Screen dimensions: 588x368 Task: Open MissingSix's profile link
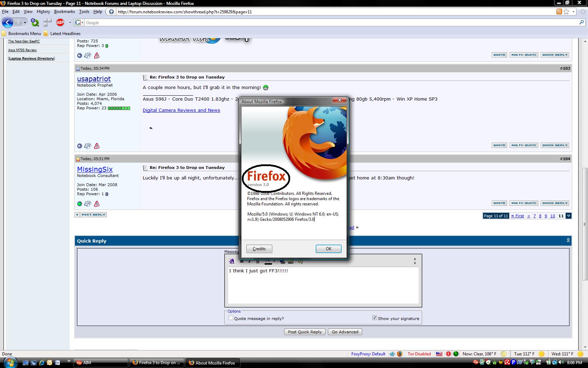pos(95,169)
